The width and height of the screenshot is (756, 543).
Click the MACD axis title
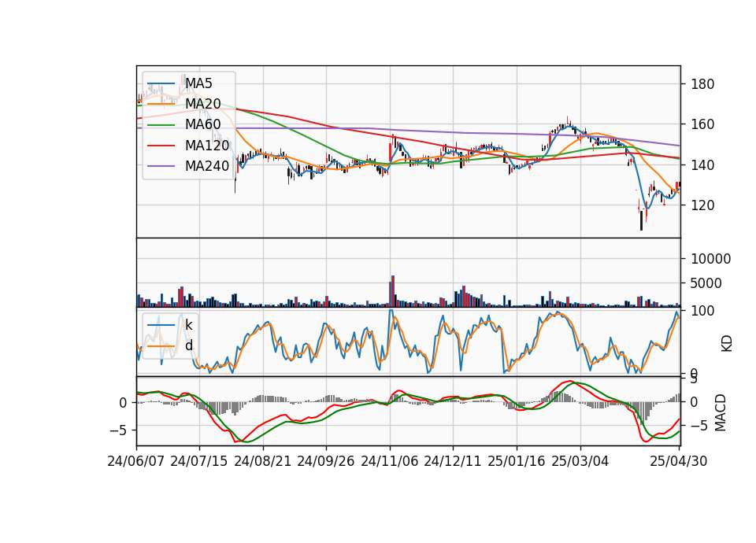(x=721, y=412)
